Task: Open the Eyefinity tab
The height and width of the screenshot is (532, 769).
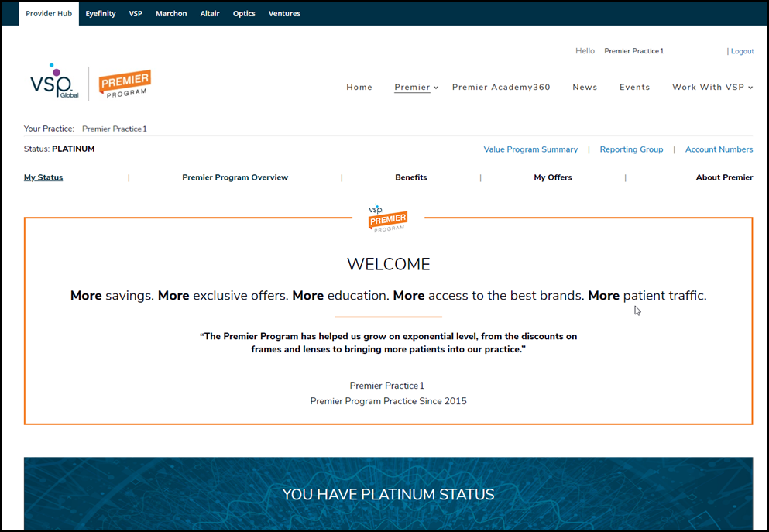Action: (101, 13)
